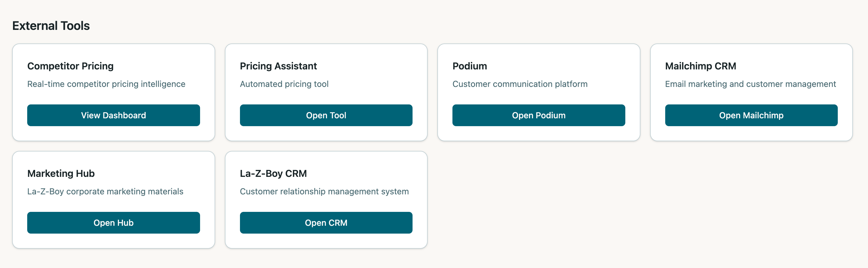868x268 pixels.
Task: Click the Mailchimp CRM card title
Action: (x=701, y=66)
